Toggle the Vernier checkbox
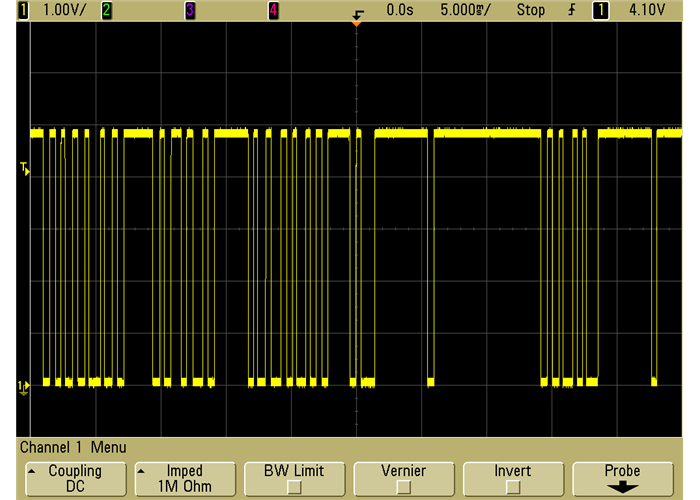This screenshot has width=700, height=500. [x=403, y=487]
